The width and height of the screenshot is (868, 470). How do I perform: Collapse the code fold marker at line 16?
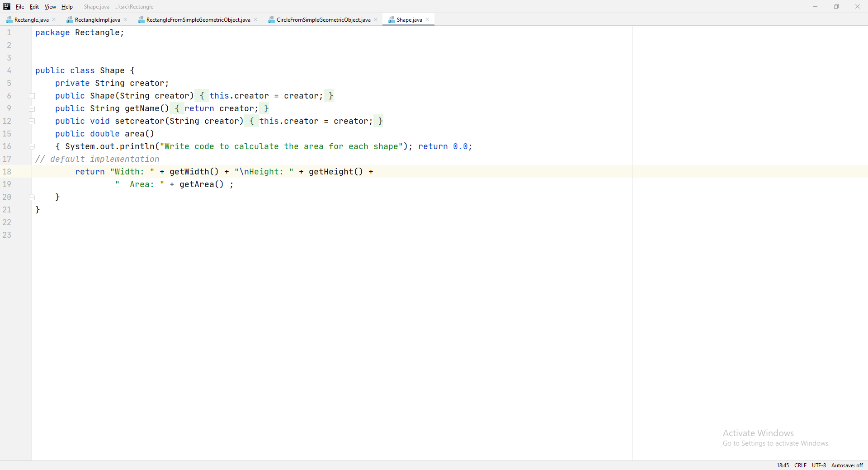coord(32,146)
